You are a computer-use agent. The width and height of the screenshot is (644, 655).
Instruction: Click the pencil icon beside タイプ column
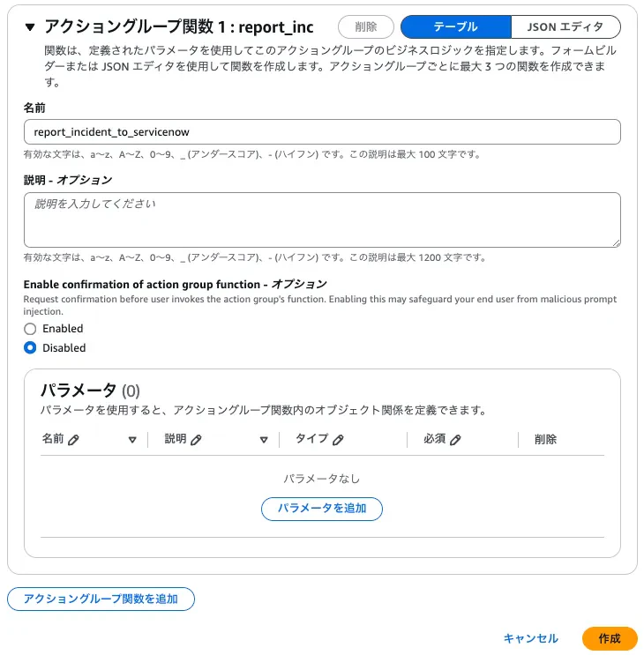(x=338, y=439)
